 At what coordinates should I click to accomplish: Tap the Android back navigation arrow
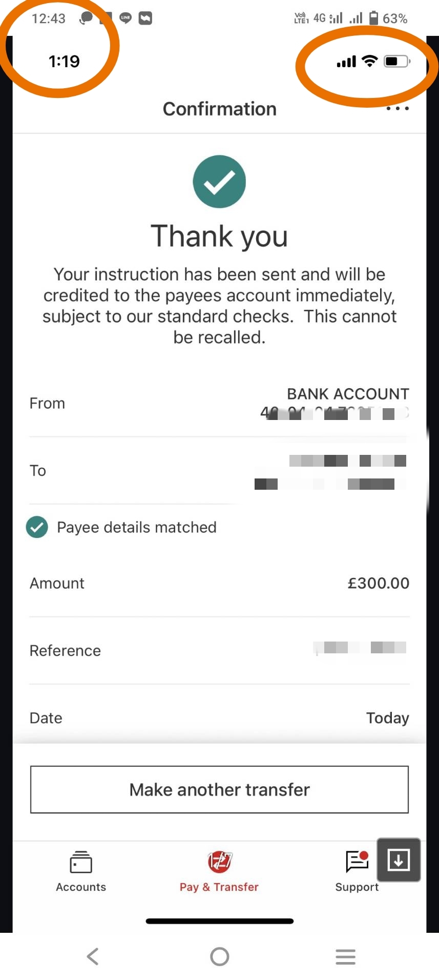[x=93, y=956]
